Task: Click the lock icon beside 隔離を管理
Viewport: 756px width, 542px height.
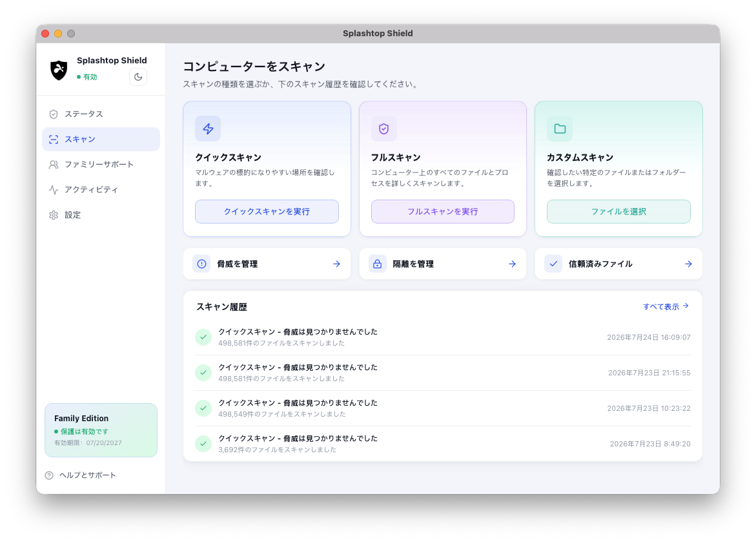Action: click(378, 264)
